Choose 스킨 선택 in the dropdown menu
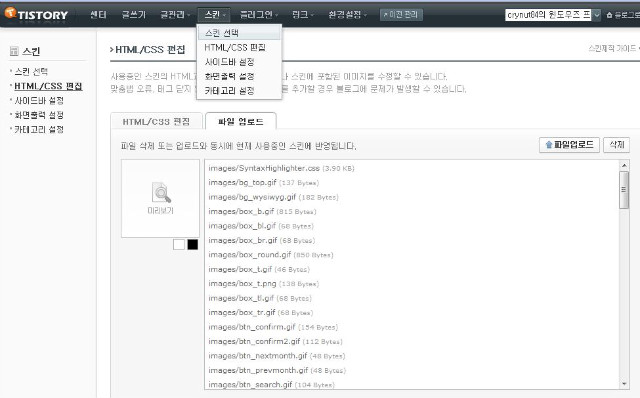The image size is (640, 398). coord(239,33)
